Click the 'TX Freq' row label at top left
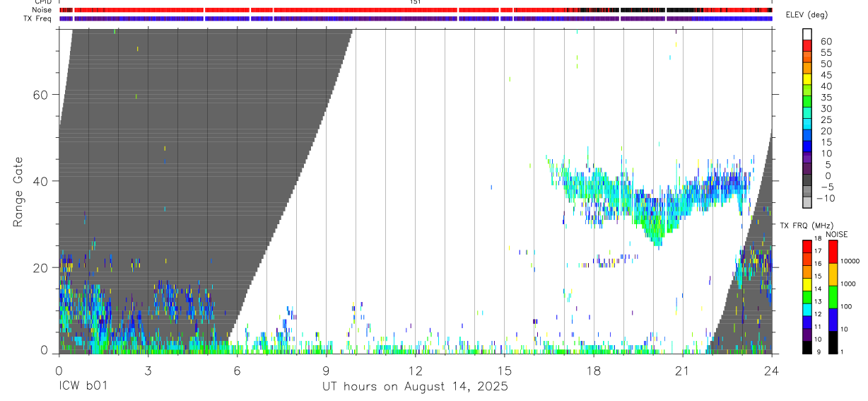 coord(38,18)
